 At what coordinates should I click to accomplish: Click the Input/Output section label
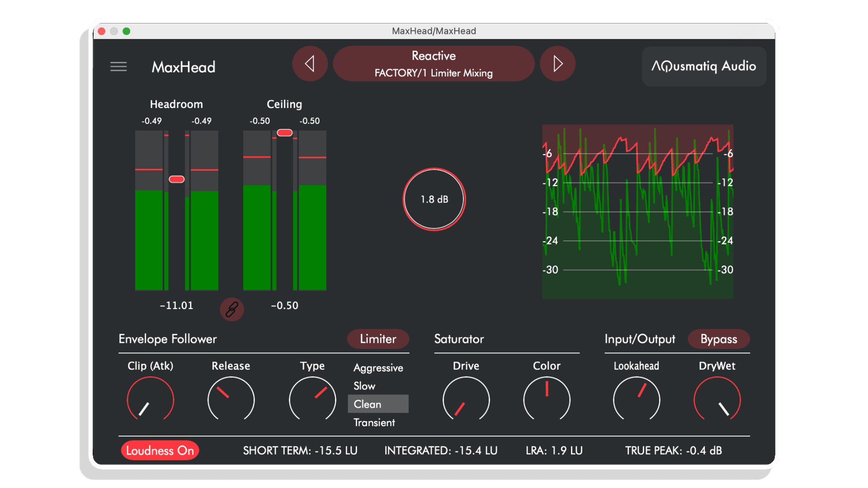click(x=640, y=339)
